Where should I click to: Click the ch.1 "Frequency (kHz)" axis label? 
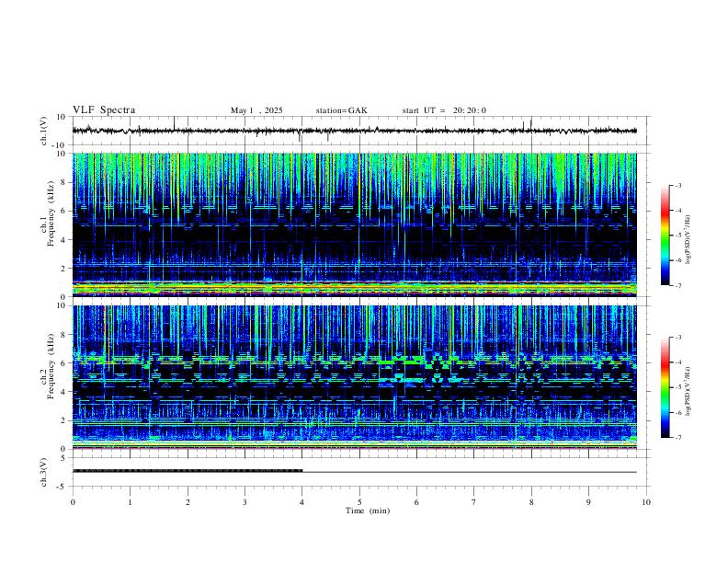51,214
